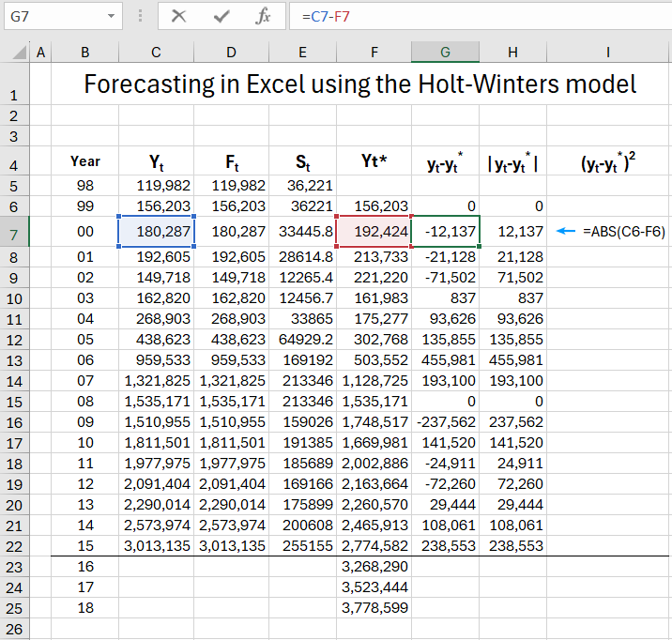
Task: Select column H header
Action: coord(512,52)
